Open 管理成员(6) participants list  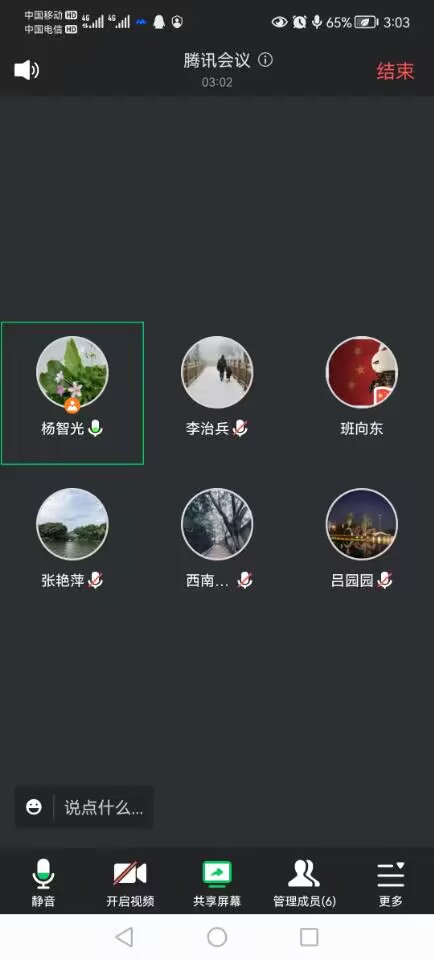pos(304,883)
